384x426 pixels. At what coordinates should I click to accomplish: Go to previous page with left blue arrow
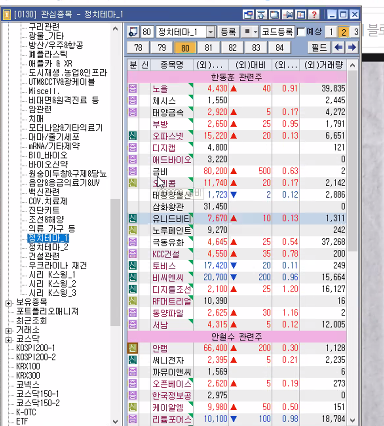(338, 47)
